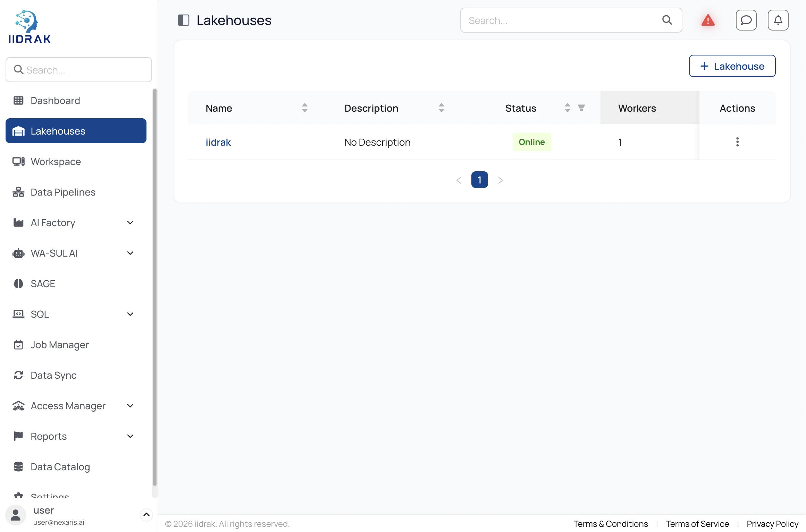Go to Dashboard in the sidebar
The image size is (806, 532).
coord(76,101)
